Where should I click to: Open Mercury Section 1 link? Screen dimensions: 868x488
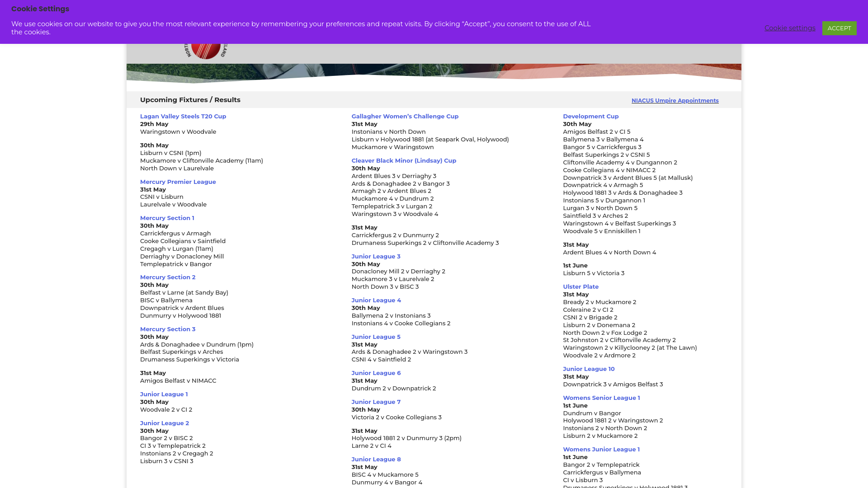[x=167, y=218]
